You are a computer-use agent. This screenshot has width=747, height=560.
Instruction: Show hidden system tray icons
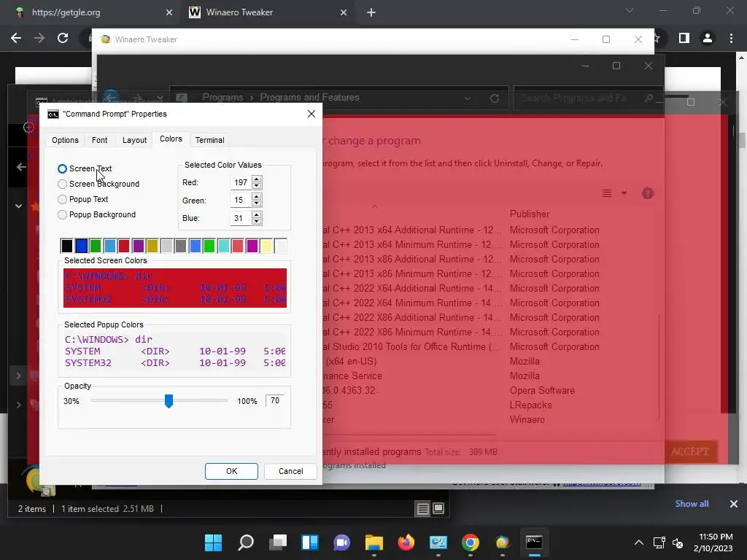click(639, 542)
